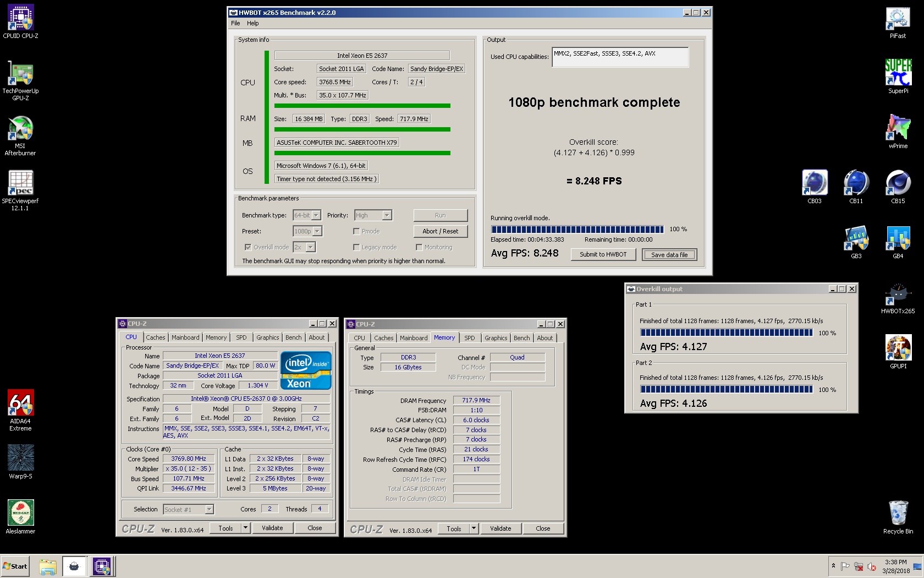
Task: Open the CB11 Cinebench shortcut
Action: (x=856, y=187)
